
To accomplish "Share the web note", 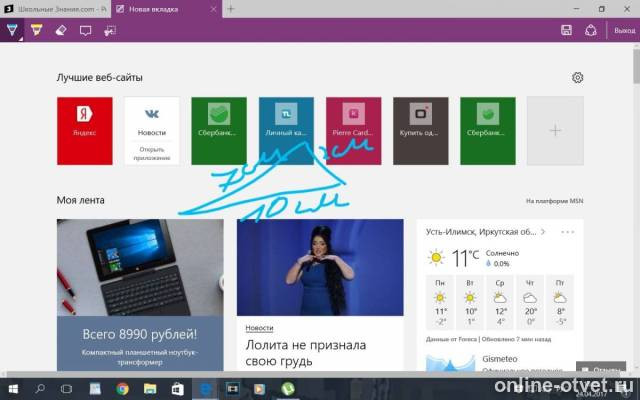I will click(x=591, y=30).
